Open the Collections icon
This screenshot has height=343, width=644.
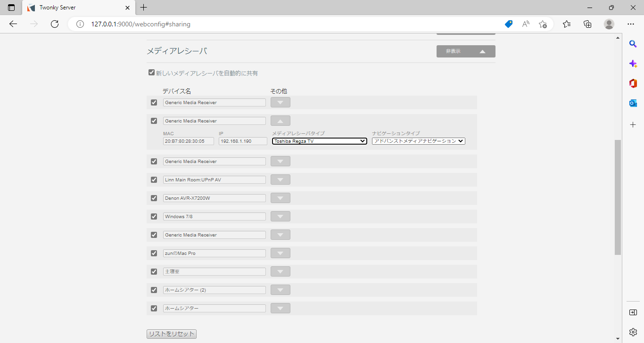point(587,24)
